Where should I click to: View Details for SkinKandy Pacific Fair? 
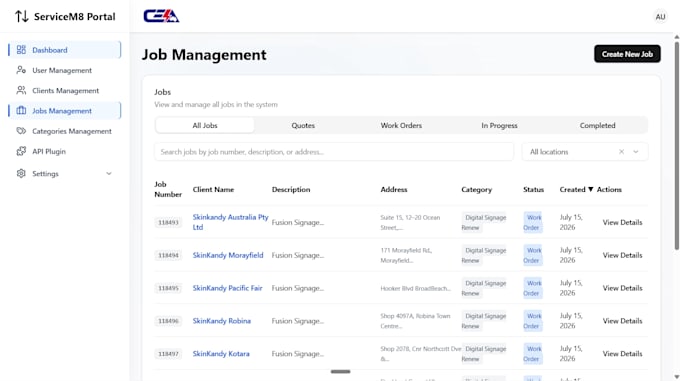[x=622, y=288]
